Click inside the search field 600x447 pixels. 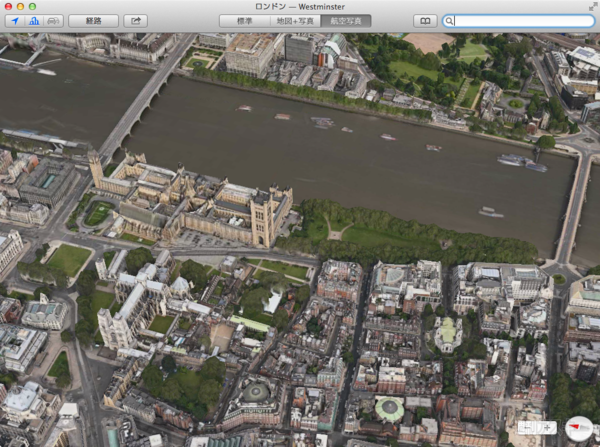coord(518,21)
